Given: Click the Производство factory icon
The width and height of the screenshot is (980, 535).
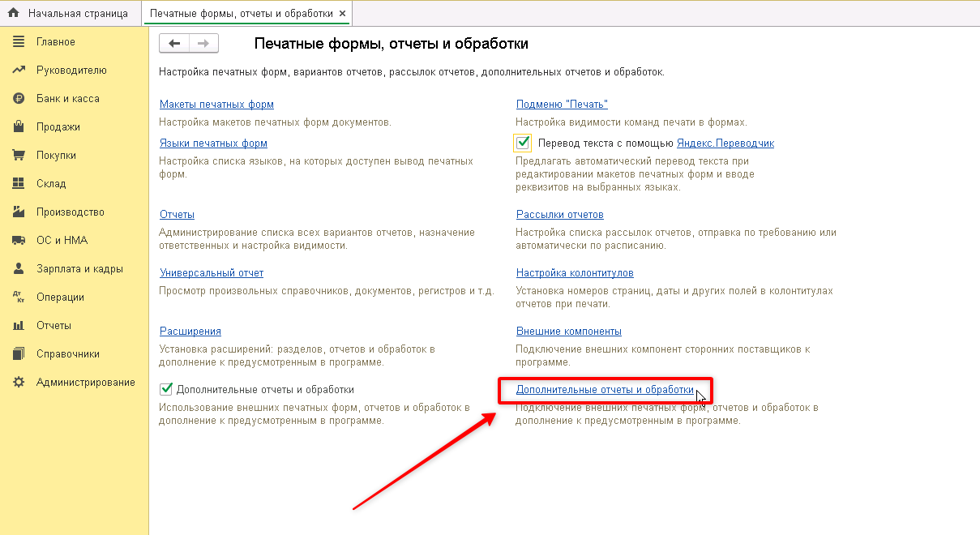Looking at the screenshot, I should [19, 212].
